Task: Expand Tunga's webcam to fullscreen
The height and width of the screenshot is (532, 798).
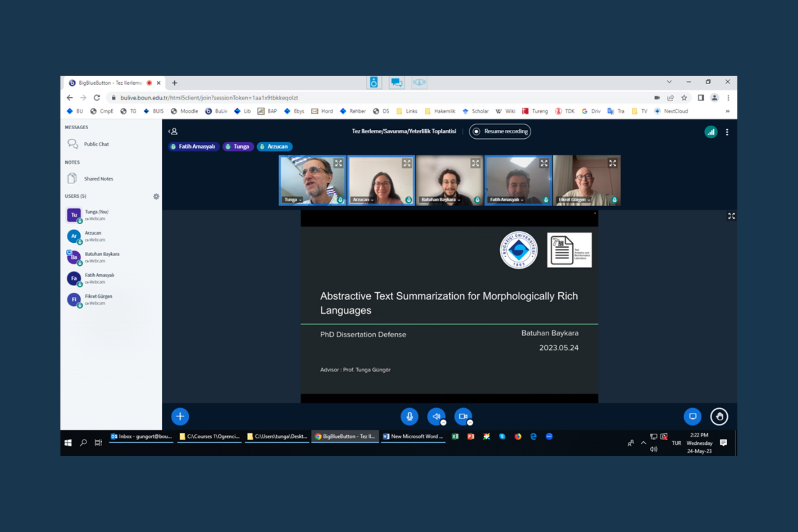Action: tap(338, 164)
